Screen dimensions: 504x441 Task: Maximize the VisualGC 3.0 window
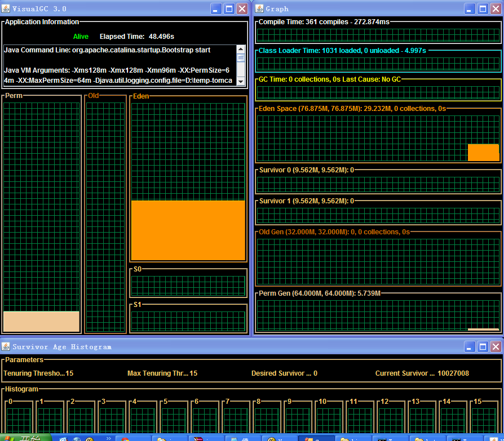(x=229, y=8)
